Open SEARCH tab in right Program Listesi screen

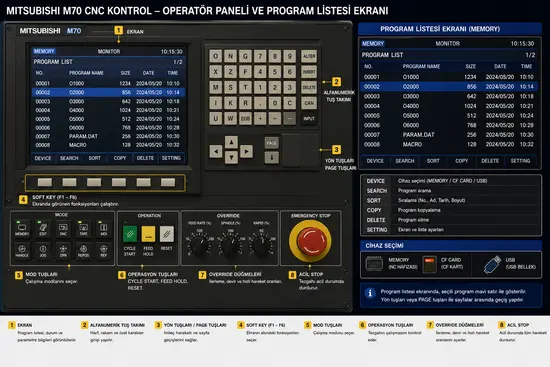pyautogui.click(x=405, y=161)
